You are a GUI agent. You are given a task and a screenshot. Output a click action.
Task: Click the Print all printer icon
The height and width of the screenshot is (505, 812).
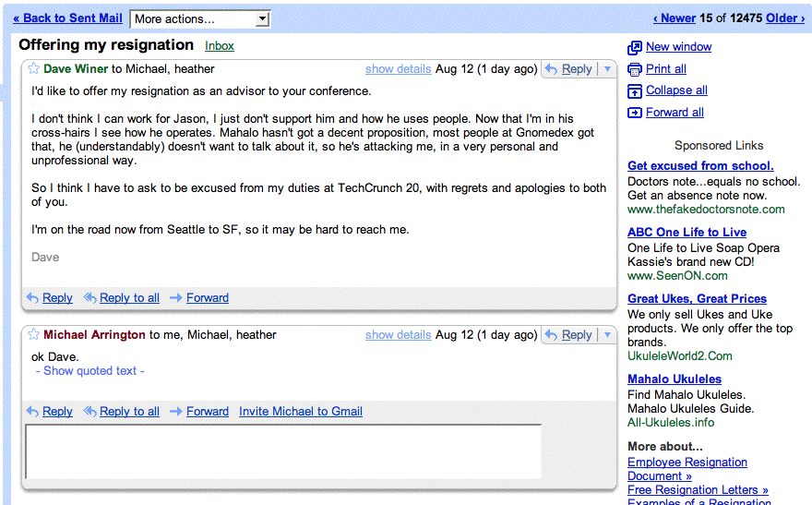(x=635, y=69)
